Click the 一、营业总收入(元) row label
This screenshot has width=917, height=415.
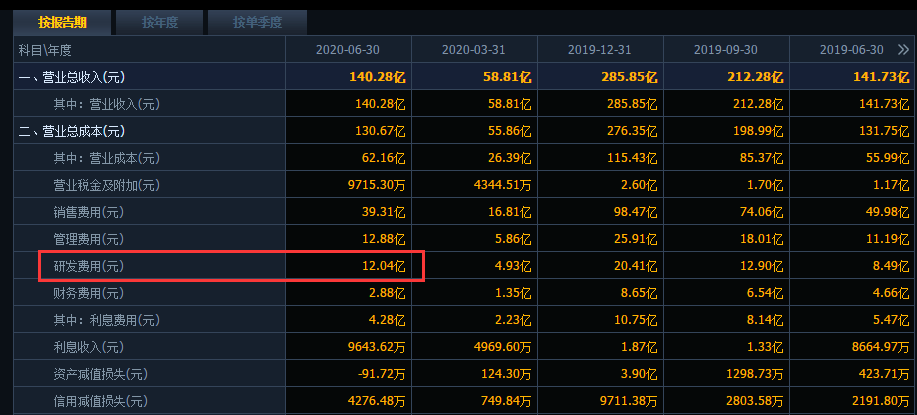point(71,77)
